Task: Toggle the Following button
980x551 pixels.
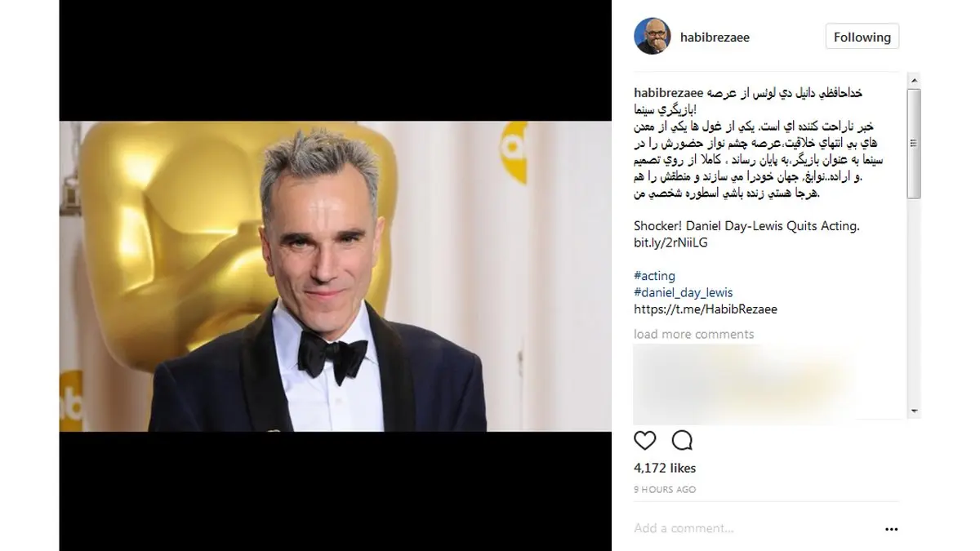Action: [x=862, y=37]
